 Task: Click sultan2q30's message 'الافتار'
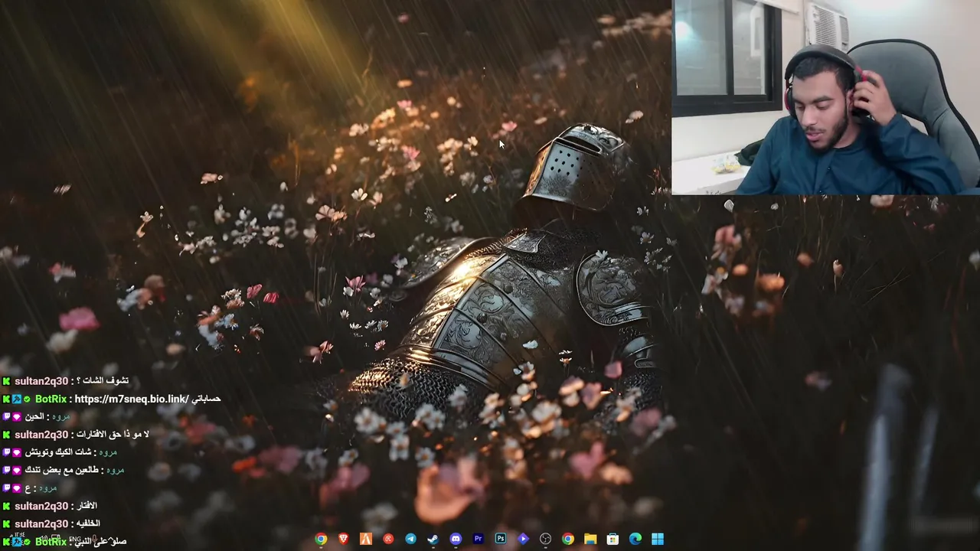(87, 506)
